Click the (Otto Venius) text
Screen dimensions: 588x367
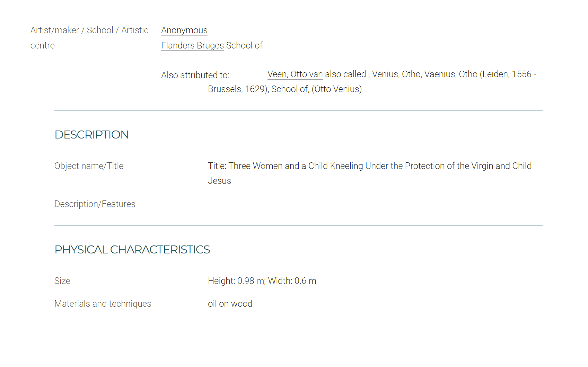click(337, 89)
